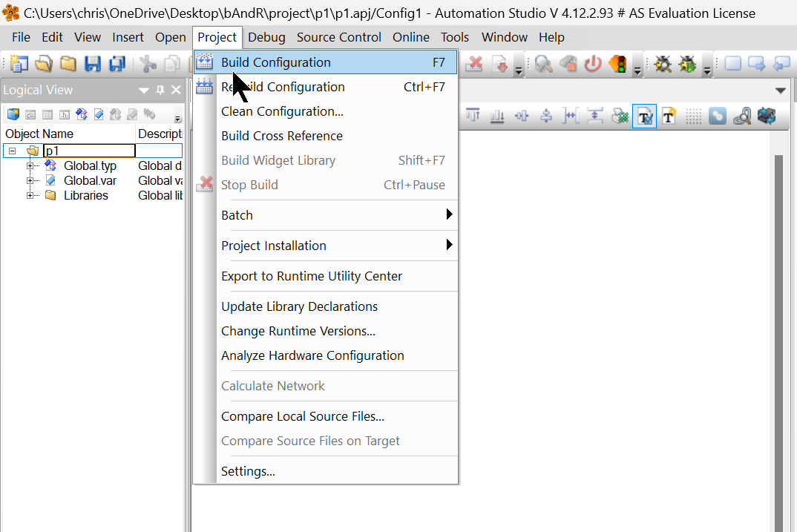Choose Update Library Declarations
Image resolution: width=797 pixels, height=532 pixels.
coord(325,306)
